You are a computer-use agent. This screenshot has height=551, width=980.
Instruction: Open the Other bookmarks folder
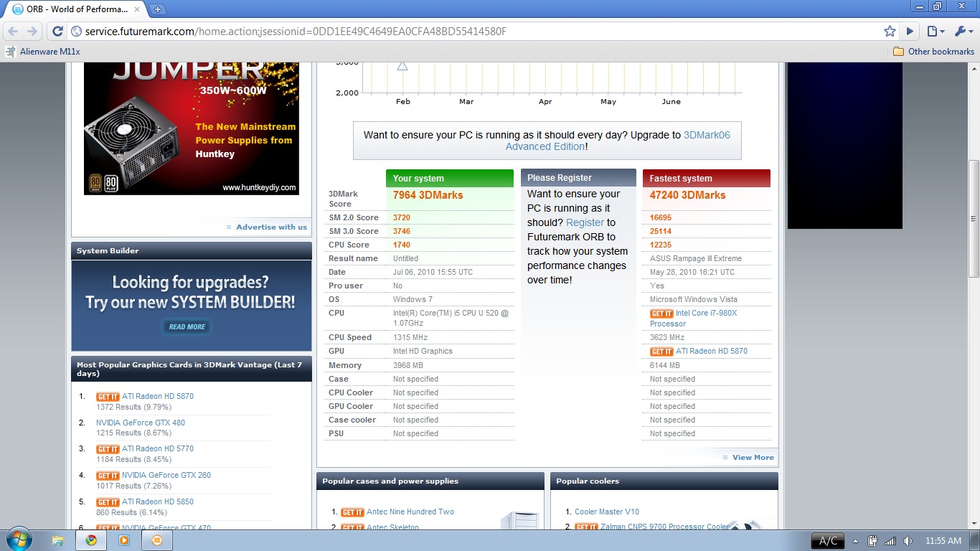pyautogui.click(x=933, y=52)
